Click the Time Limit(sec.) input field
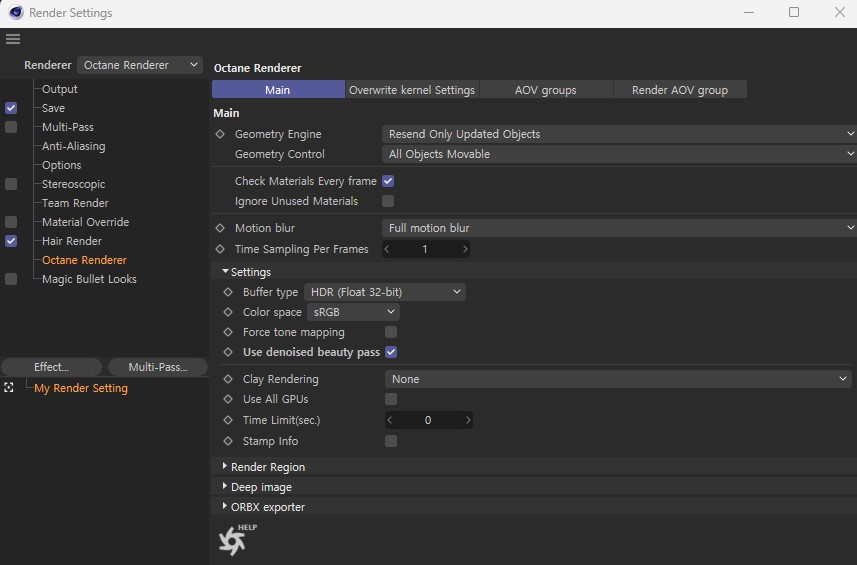 (428, 420)
